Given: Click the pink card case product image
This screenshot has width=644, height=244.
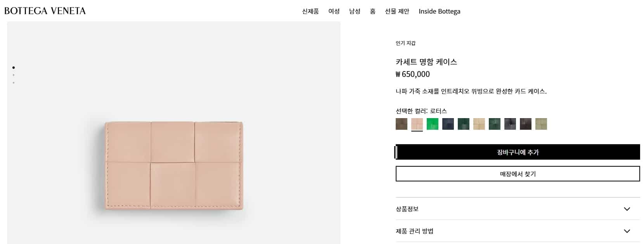Looking at the screenshot, I should click(174, 166).
